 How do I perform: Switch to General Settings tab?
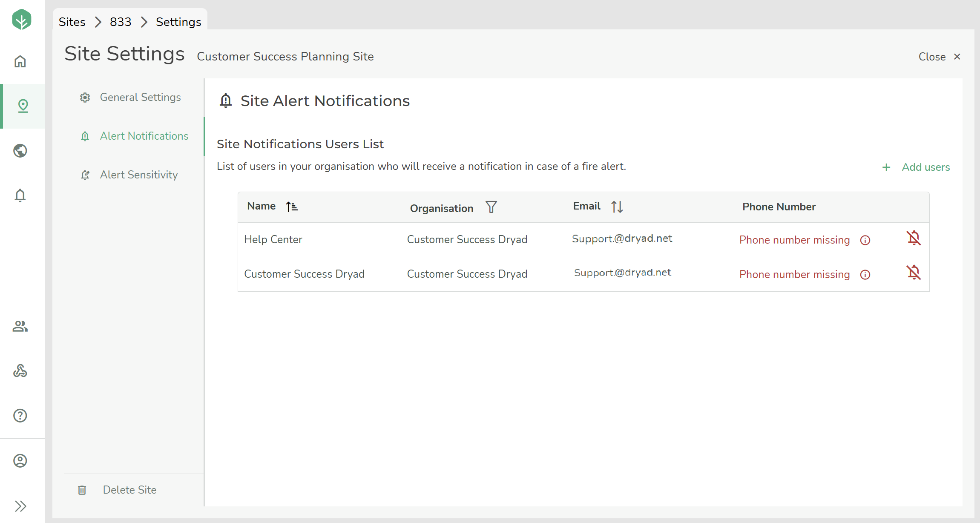pyautogui.click(x=140, y=97)
